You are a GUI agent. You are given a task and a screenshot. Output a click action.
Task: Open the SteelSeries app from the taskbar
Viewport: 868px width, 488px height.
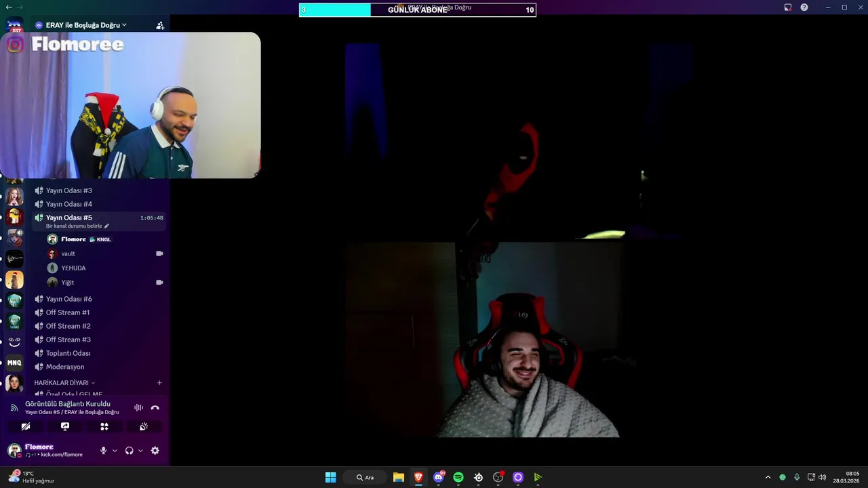coord(479,477)
